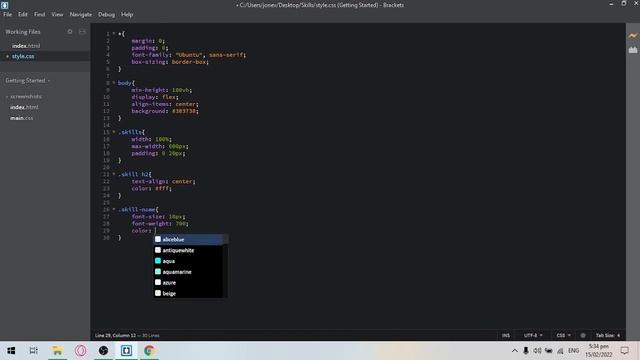640x360 pixels.
Task: Click the linting status circle in status bar
Action: tap(583, 336)
